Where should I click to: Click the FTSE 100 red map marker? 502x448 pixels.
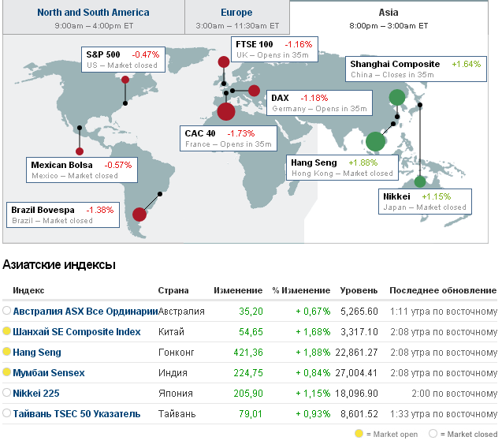[224, 62]
